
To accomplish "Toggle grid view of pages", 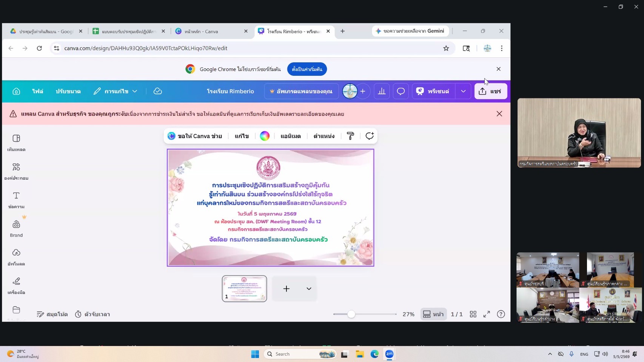I will [x=473, y=314].
